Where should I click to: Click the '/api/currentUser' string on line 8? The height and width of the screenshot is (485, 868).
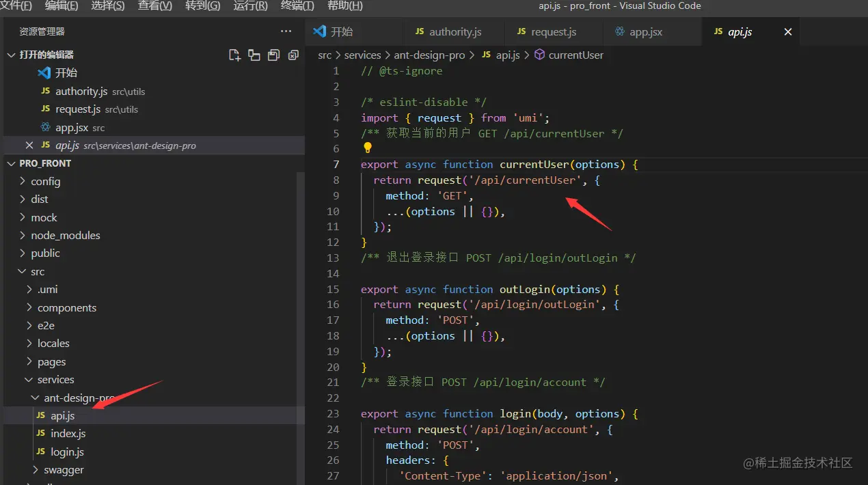coord(526,180)
